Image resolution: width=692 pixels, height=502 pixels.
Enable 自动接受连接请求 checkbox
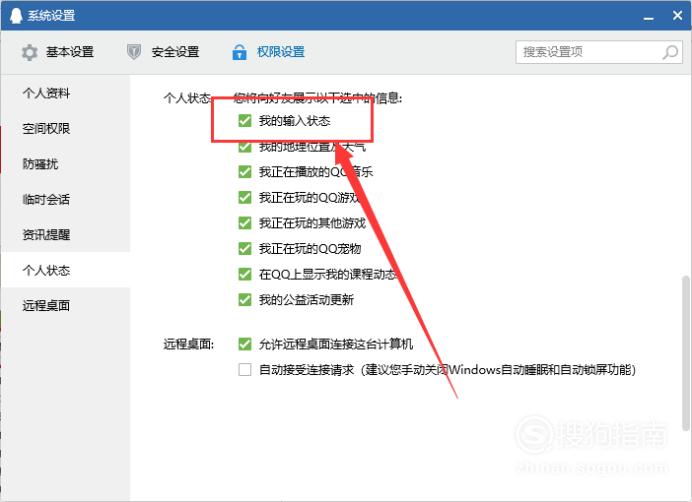pyautogui.click(x=244, y=370)
